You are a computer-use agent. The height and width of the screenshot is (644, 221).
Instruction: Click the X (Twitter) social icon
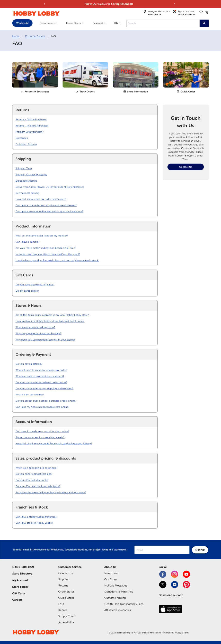(x=163, y=585)
